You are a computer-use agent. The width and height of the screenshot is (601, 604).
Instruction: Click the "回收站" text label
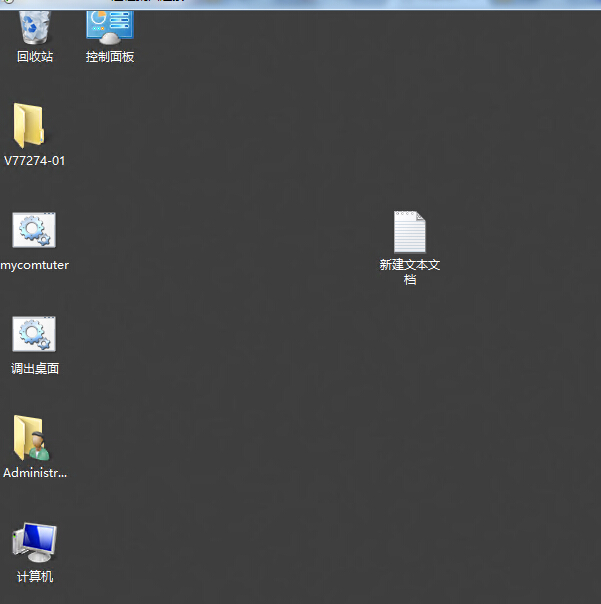[35, 57]
